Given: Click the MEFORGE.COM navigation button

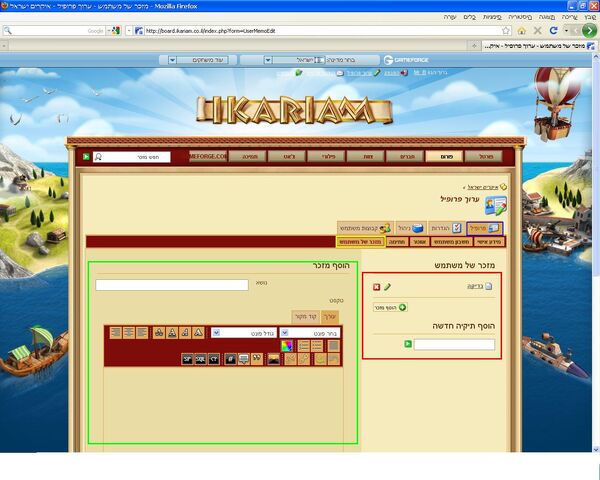Looking at the screenshot, I should [208, 157].
